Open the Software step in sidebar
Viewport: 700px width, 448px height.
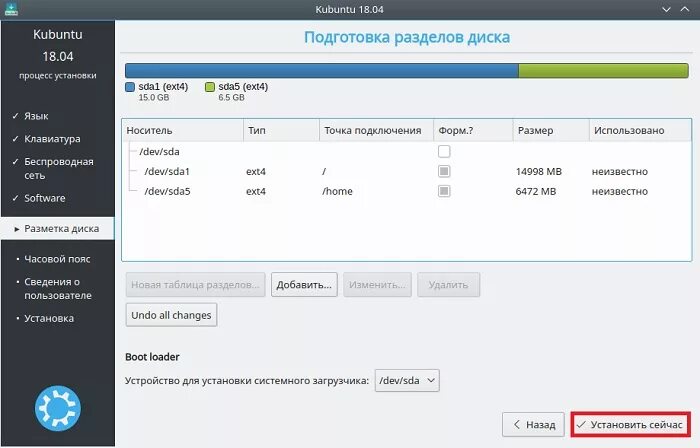coord(45,198)
